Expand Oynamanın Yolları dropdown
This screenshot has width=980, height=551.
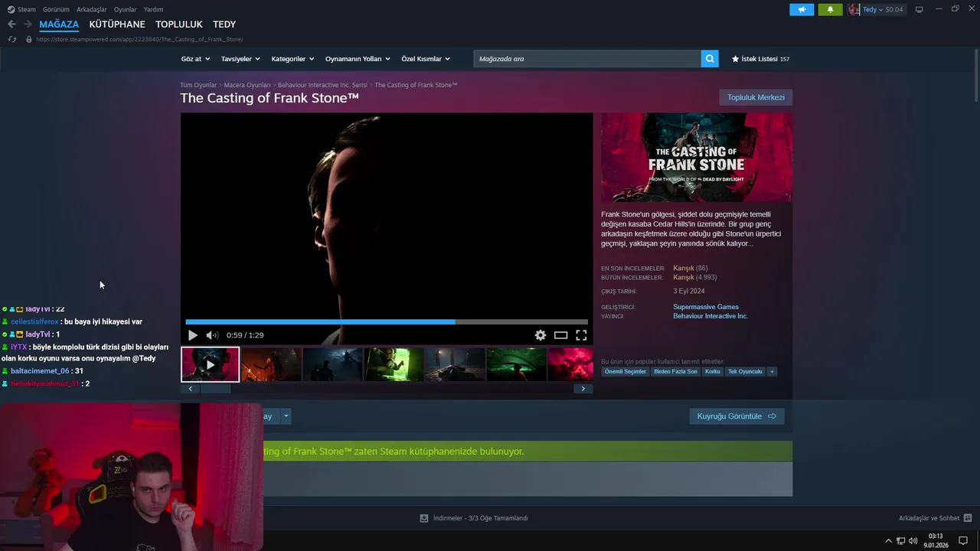(x=358, y=59)
